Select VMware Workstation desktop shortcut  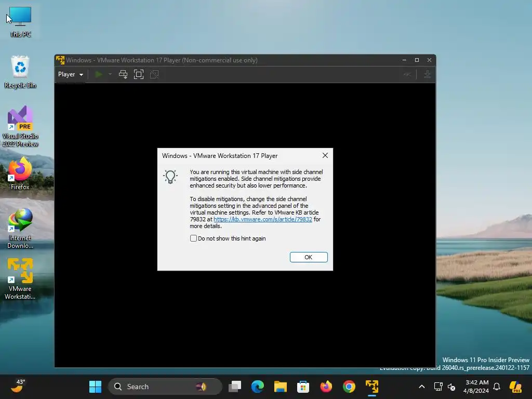pos(20,279)
